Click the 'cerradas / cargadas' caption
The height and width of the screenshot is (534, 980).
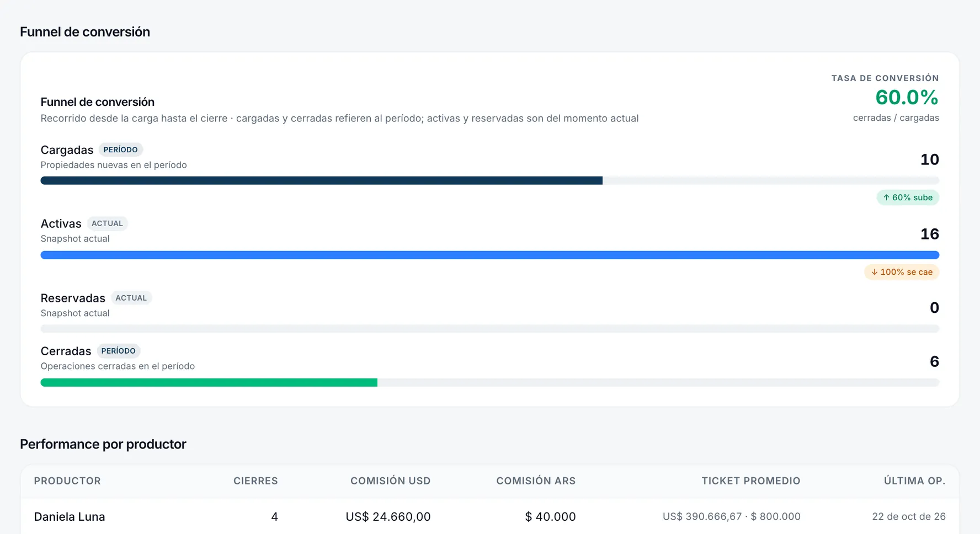(x=896, y=118)
